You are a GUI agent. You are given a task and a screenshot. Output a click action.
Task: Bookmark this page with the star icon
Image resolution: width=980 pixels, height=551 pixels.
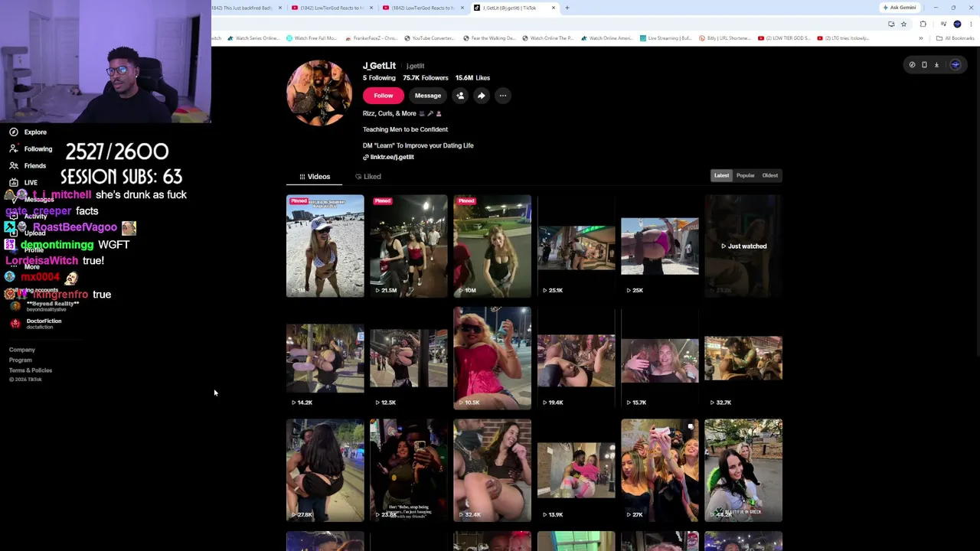[903, 24]
